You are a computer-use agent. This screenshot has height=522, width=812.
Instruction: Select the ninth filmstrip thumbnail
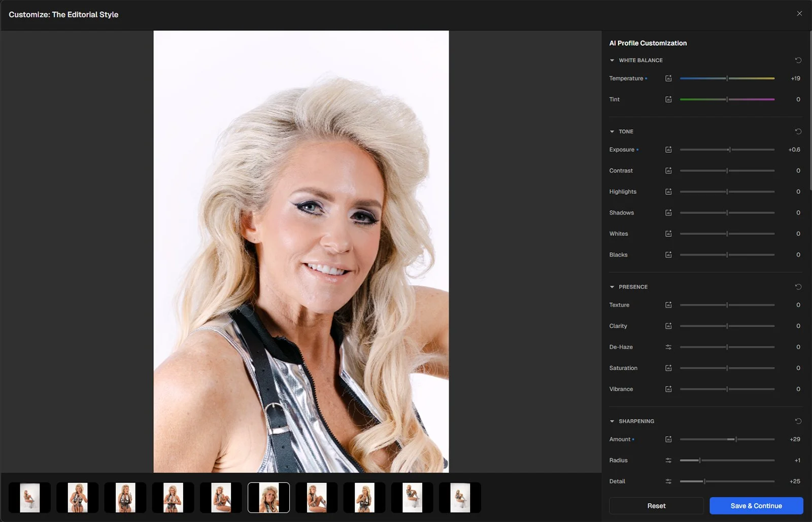point(412,498)
